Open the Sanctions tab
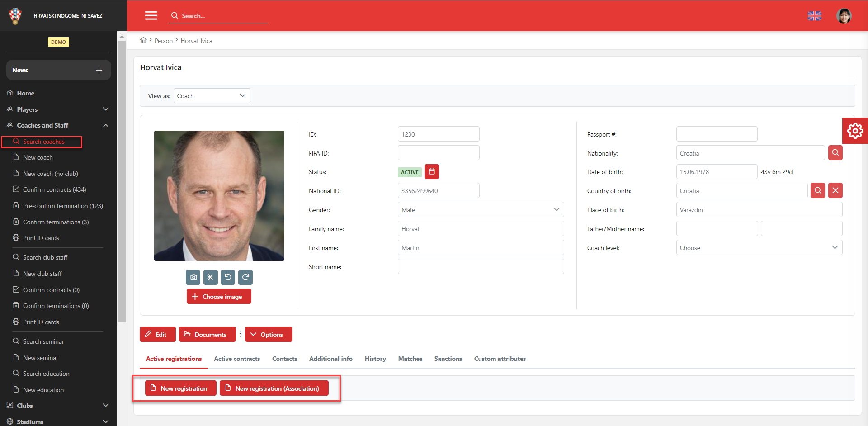868x426 pixels. pyautogui.click(x=448, y=359)
